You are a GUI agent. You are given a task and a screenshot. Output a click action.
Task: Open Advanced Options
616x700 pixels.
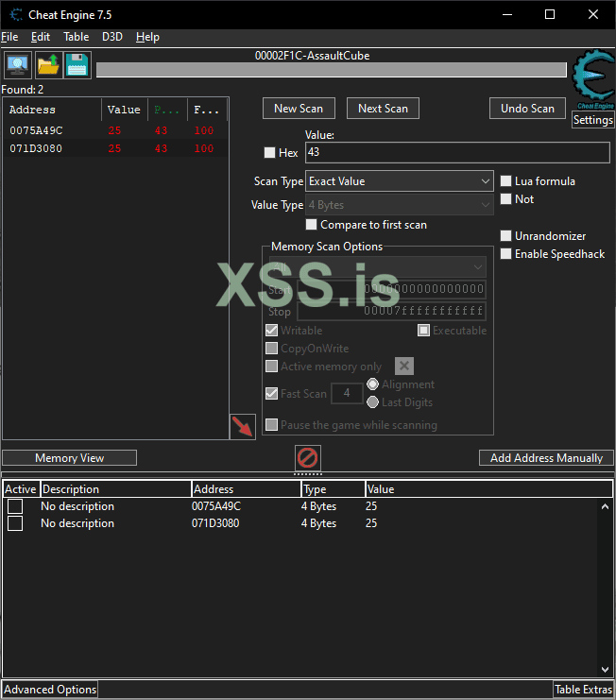tap(50, 690)
